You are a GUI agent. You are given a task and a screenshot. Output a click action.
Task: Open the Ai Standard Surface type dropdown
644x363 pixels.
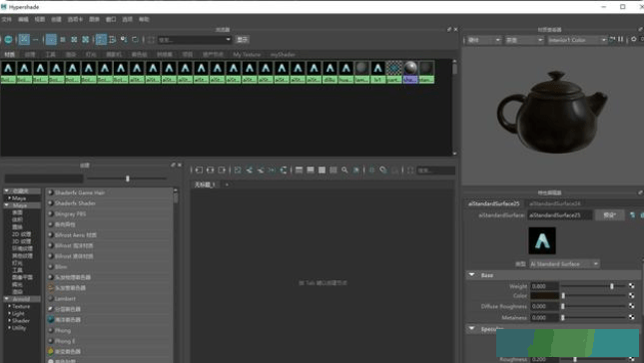click(564, 263)
